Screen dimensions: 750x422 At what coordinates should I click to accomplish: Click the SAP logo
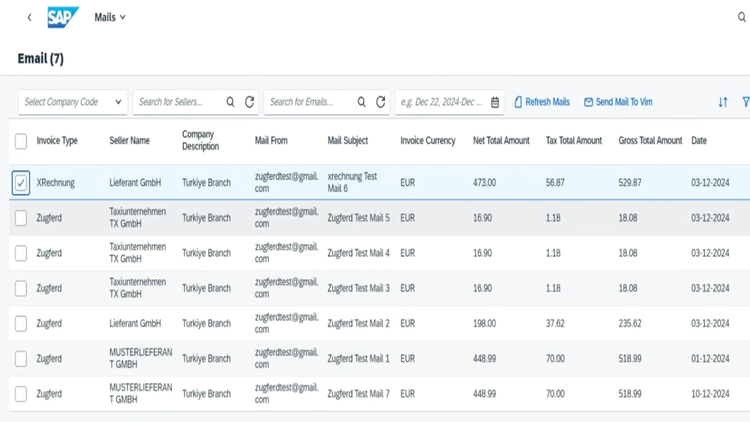pyautogui.click(x=63, y=17)
